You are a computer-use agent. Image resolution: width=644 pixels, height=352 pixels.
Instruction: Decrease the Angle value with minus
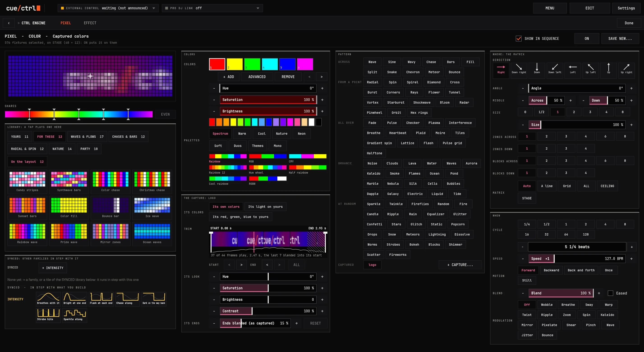pyautogui.click(x=523, y=88)
